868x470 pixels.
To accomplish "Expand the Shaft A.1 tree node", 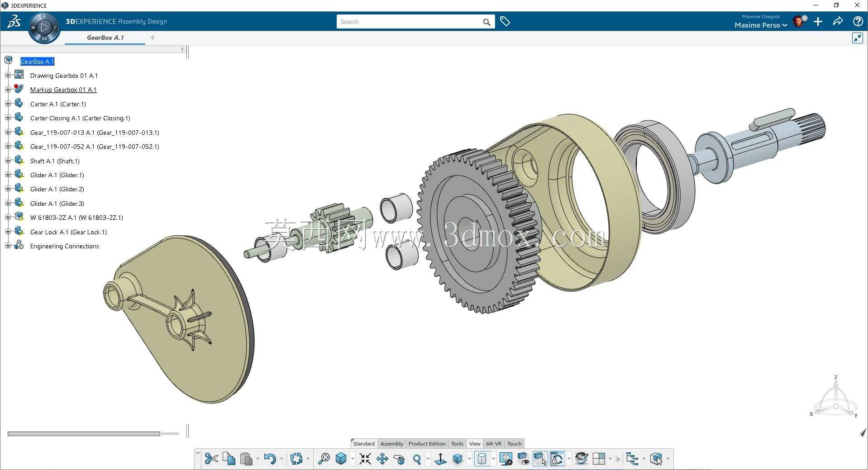I will coord(8,161).
